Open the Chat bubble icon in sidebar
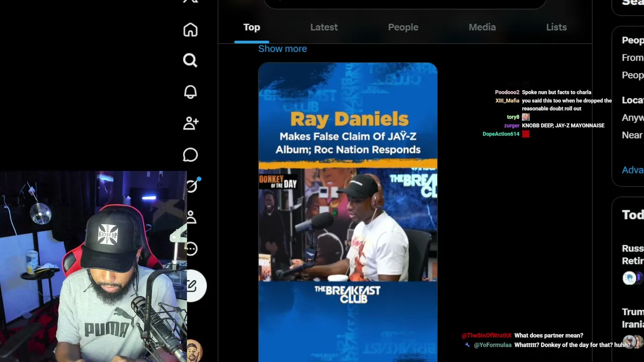Screen dimensions: 644x362 pyautogui.click(x=190, y=155)
